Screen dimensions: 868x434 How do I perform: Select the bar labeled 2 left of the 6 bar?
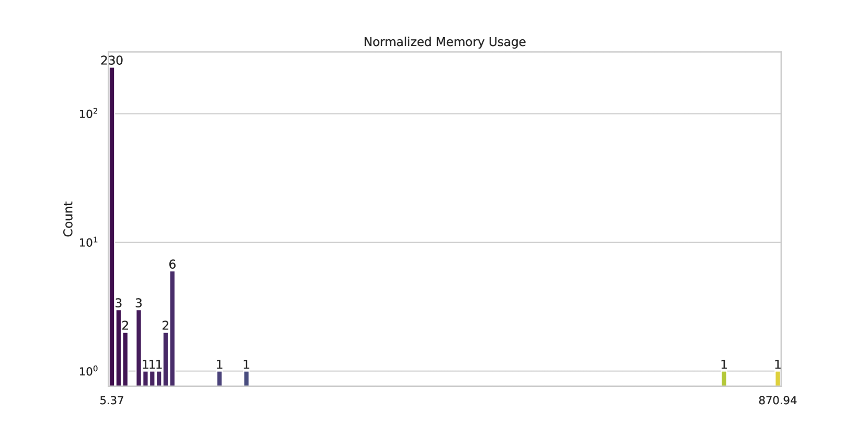166,359
